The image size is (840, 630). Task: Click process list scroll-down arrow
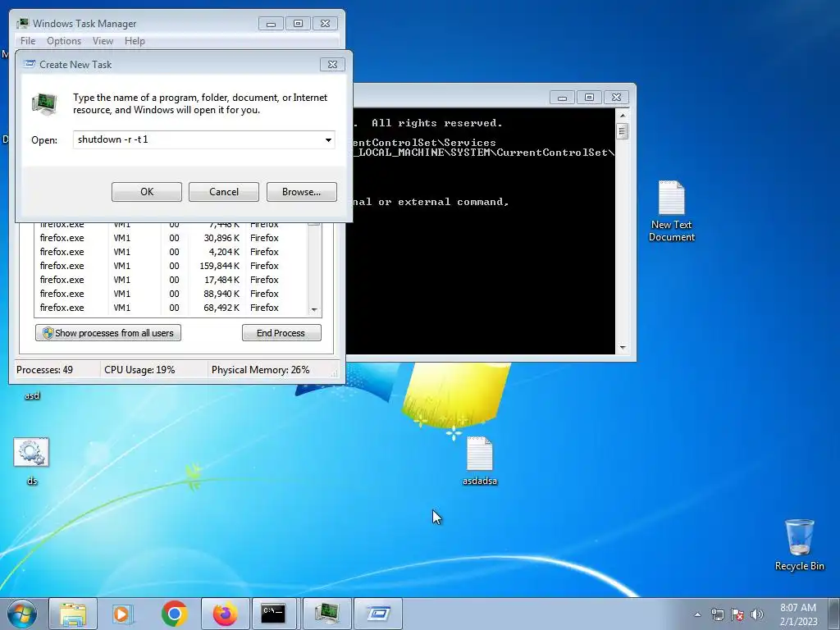click(x=314, y=309)
